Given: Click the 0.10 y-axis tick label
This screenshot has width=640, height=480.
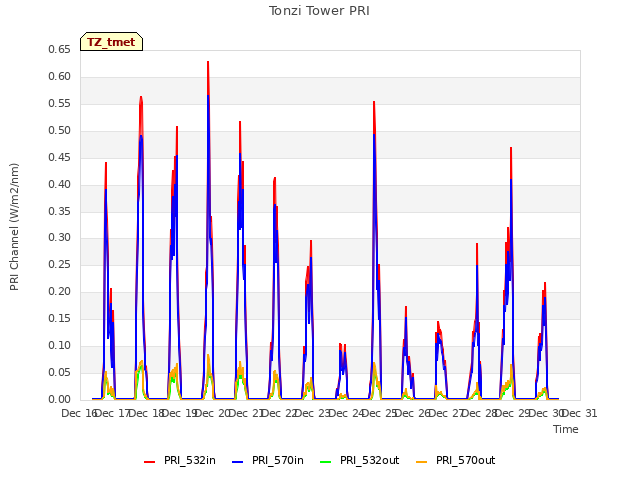Looking at the screenshot, I should pyautogui.click(x=60, y=345).
